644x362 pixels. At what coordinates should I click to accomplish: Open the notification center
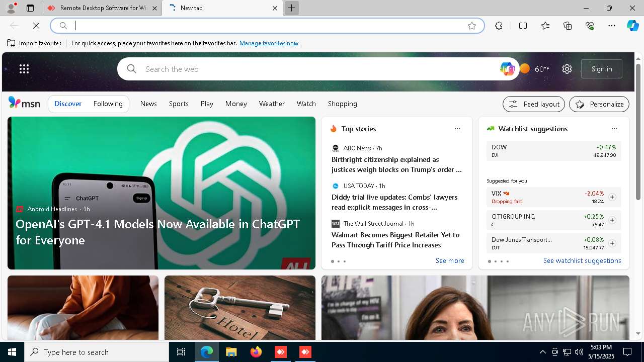627,352
